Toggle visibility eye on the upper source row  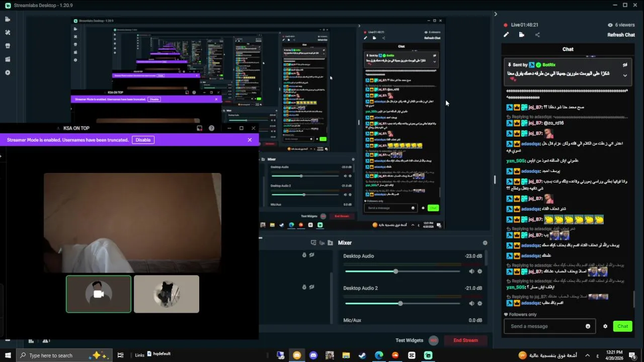pyautogui.click(x=312, y=255)
